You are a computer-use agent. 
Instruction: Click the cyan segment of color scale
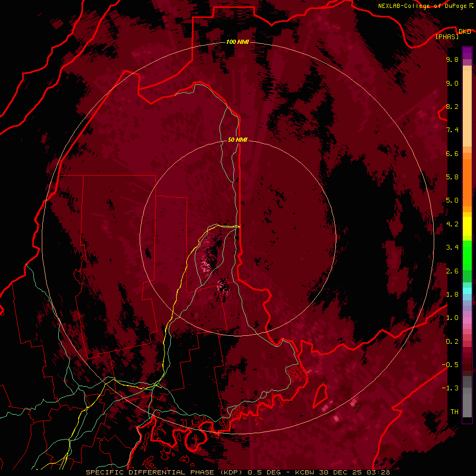467,291
